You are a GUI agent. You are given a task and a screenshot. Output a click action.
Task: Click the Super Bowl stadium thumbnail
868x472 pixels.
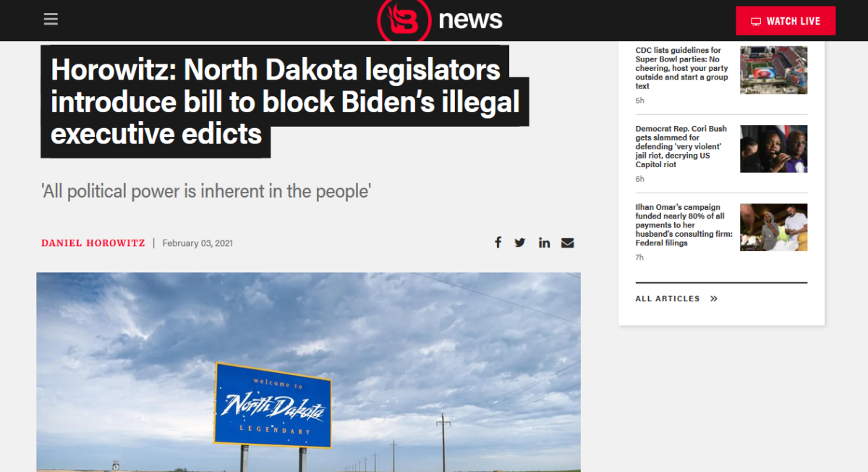coord(773,70)
